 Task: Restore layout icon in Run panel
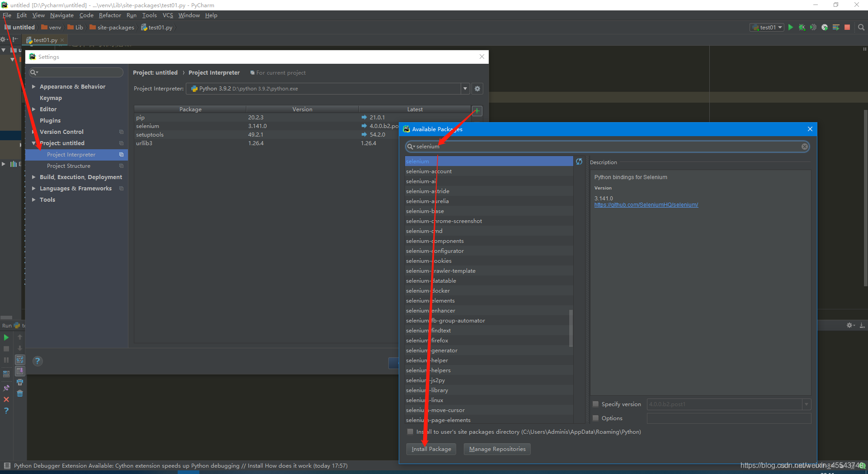(6, 374)
